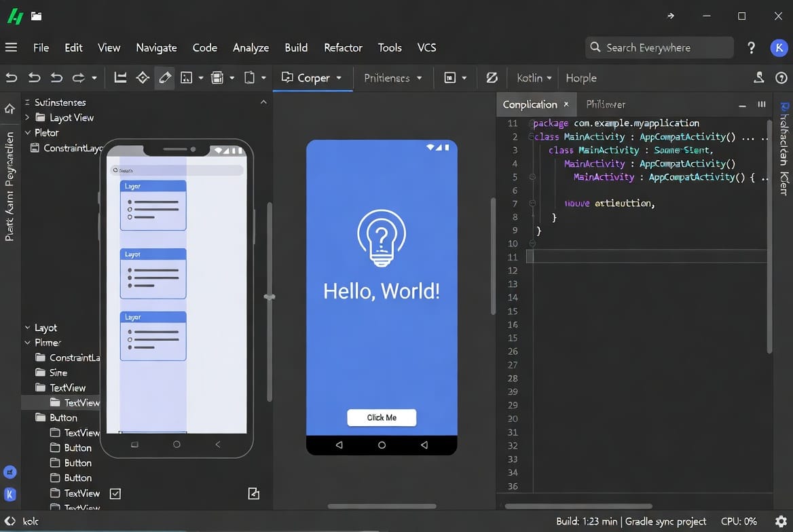Click the Undo arrow in the toolbar
The image size is (793, 532).
(x=11, y=77)
